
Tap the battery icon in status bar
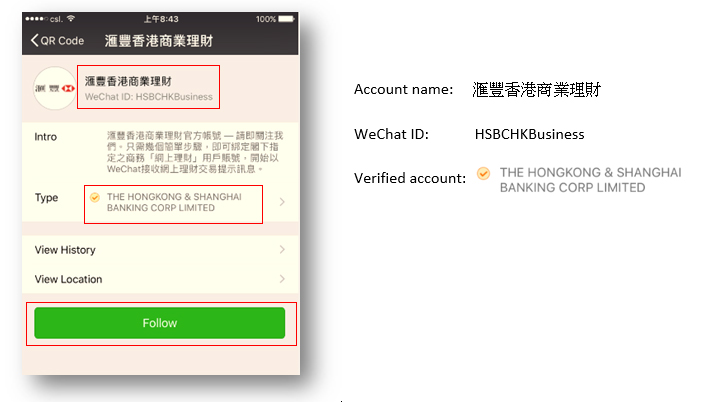tap(286, 19)
